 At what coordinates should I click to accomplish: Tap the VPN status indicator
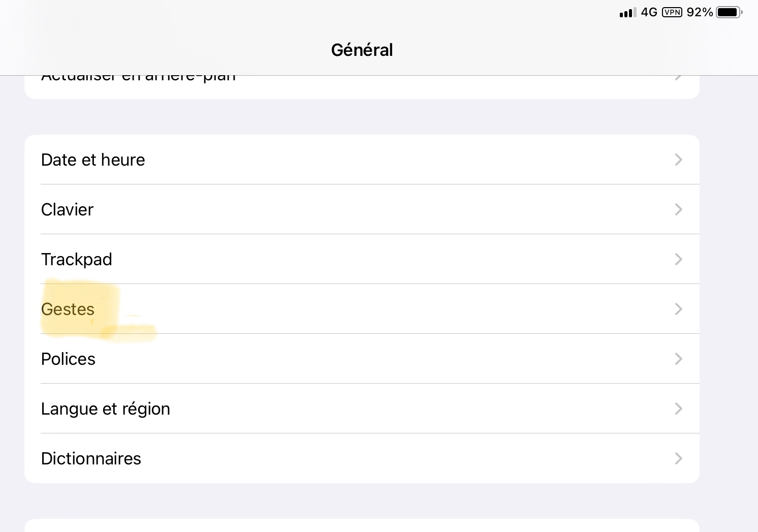click(672, 12)
